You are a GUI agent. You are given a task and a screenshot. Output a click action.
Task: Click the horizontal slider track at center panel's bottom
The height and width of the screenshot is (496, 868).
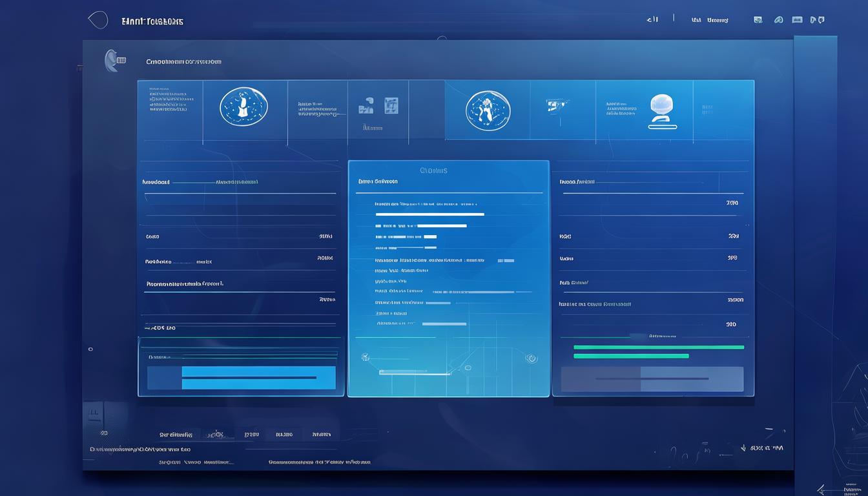pyautogui.click(x=414, y=373)
